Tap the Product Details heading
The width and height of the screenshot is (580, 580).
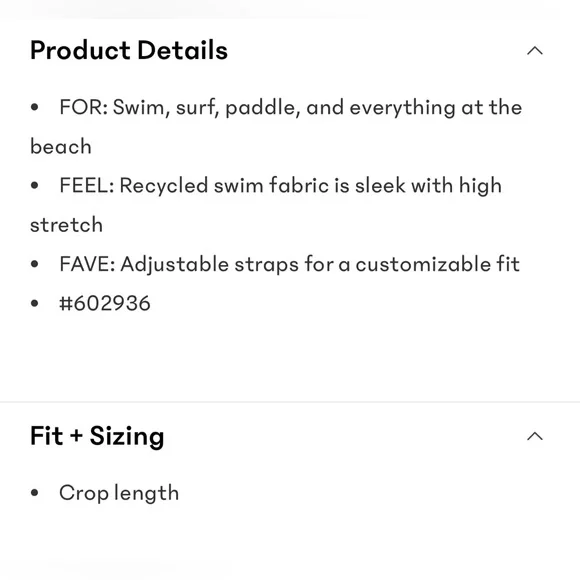(129, 50)
